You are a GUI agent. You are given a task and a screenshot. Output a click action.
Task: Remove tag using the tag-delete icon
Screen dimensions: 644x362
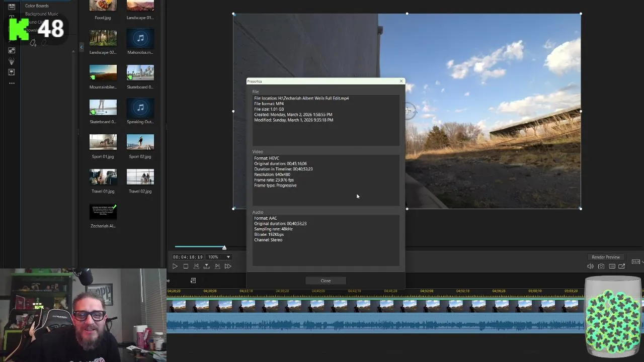point(44,43)
